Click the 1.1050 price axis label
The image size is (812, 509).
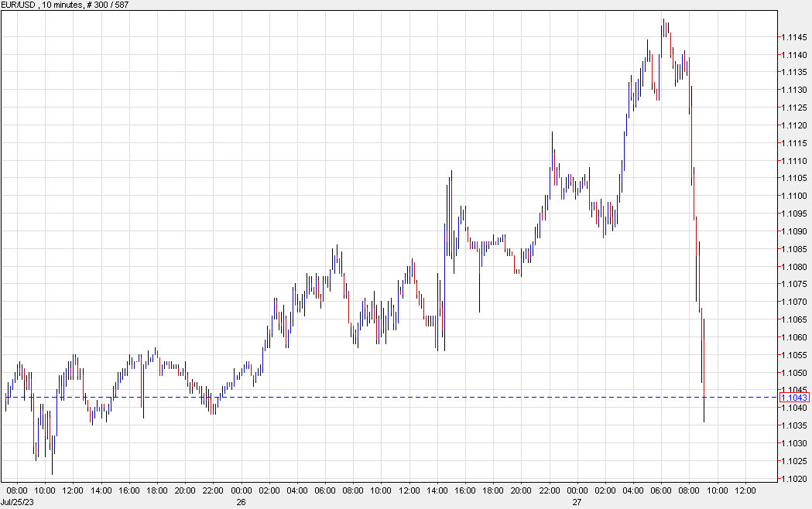pos(794,373)
